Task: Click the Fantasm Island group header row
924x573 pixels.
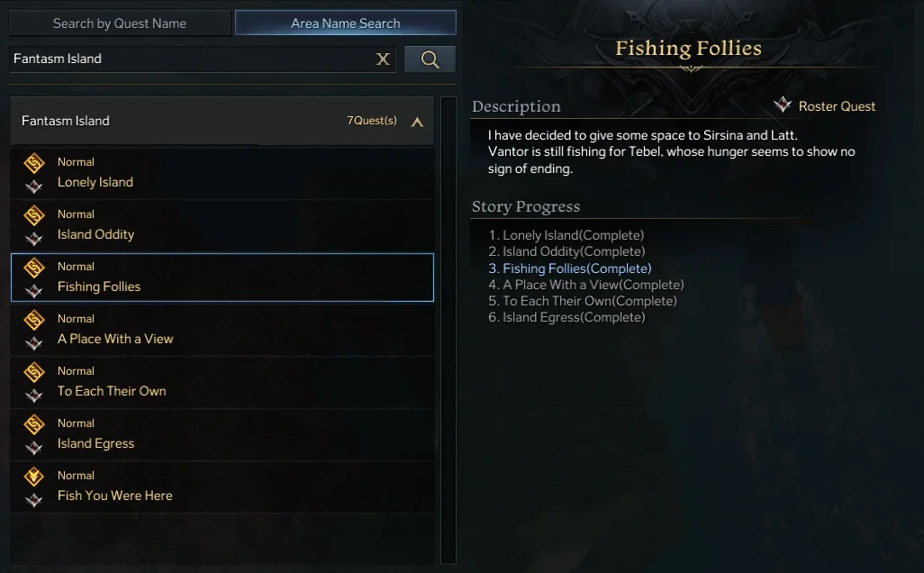Action: [222, 121]
